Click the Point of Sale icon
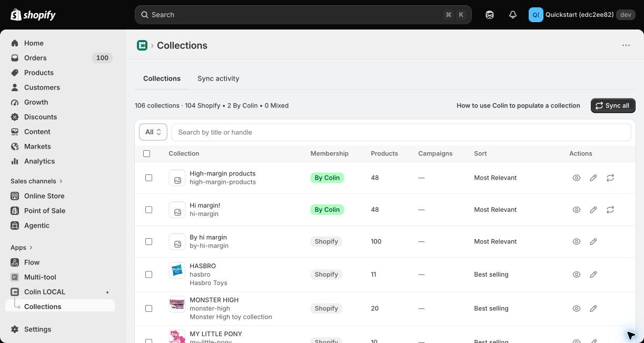 click(x=15, y=211)
